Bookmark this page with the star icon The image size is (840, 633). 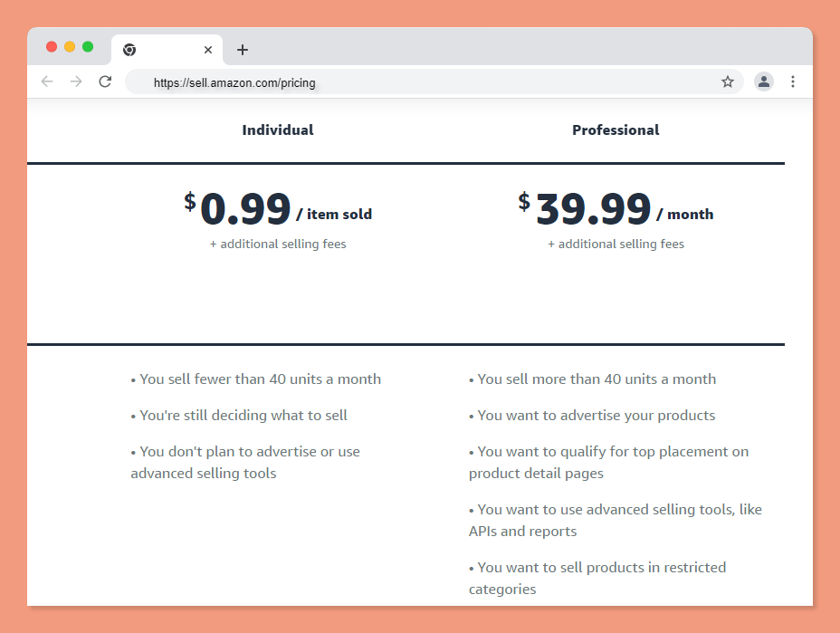[x=728, y=82]
